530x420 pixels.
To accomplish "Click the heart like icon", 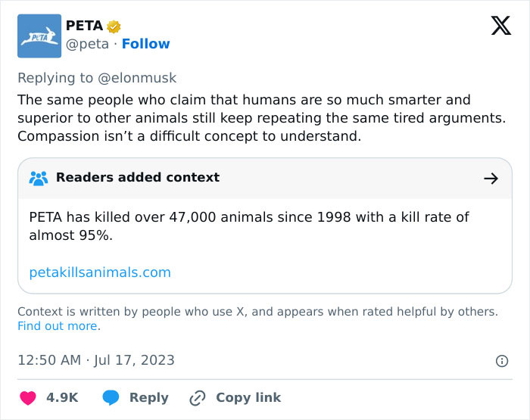I will click(28, 397).
